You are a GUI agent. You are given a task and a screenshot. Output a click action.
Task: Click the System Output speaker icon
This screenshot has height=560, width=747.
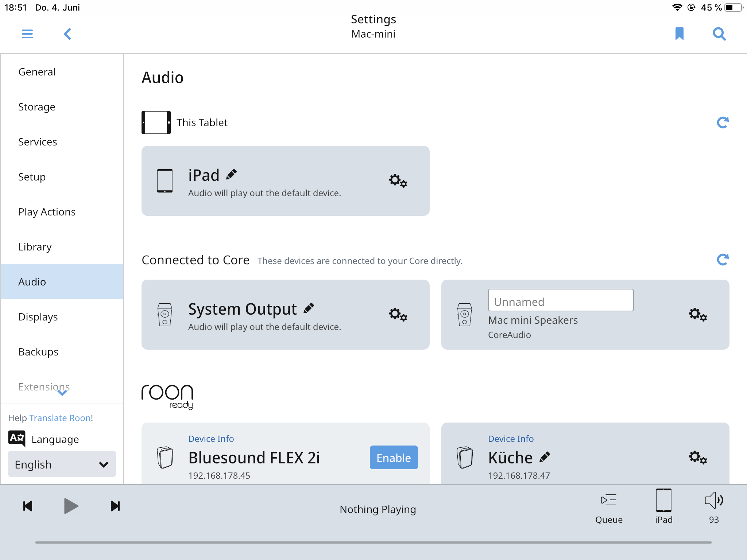click(165, 314)
